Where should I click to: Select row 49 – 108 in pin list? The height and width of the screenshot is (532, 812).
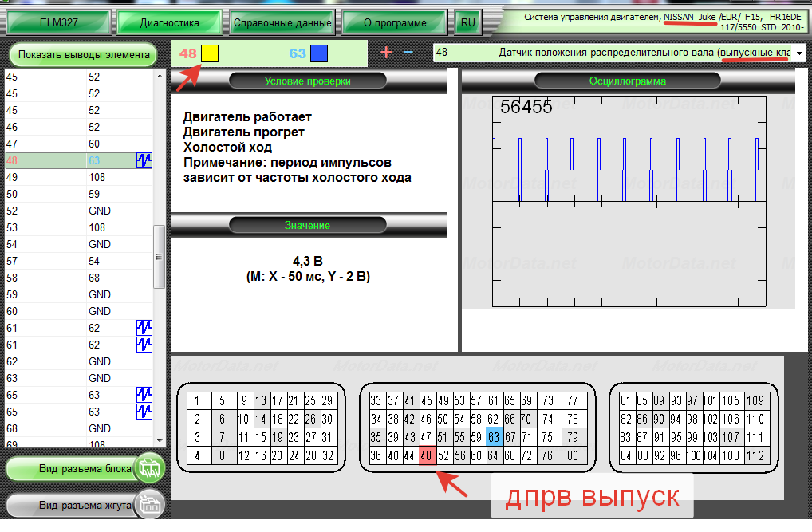click(79, 177)
